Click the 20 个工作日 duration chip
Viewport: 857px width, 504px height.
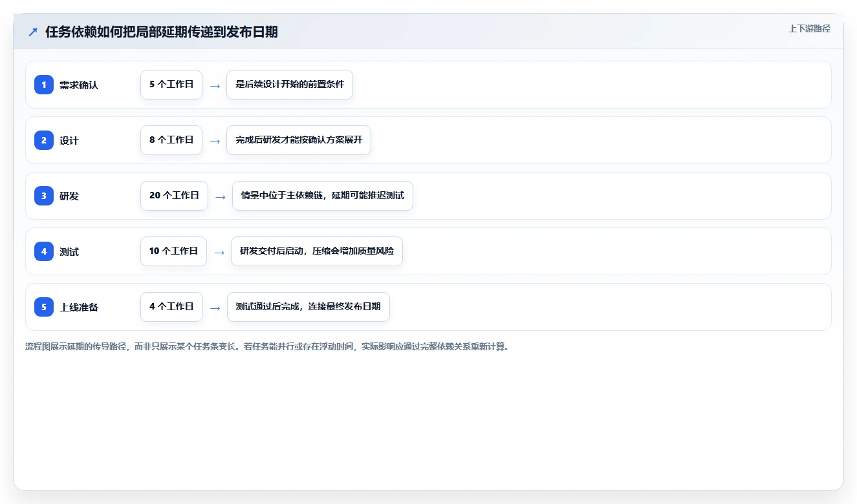coord(174,196)
